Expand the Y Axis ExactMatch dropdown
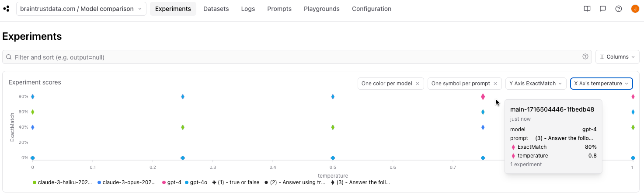Viewport: 644px width, 196px height. [x=536, y=84]
